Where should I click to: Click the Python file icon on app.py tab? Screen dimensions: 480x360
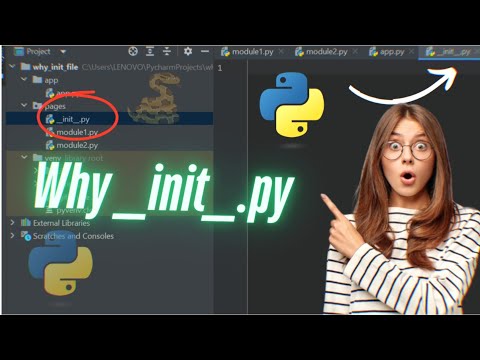coord(373,52)
